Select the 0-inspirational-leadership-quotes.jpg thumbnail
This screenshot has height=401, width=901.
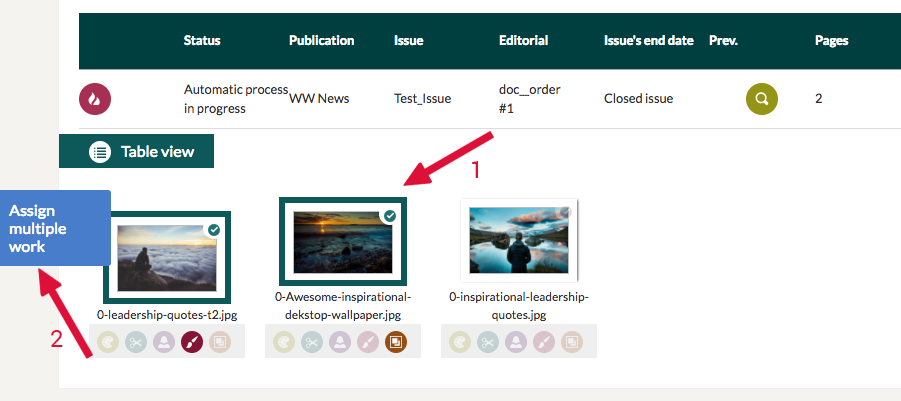click(519, 240)
